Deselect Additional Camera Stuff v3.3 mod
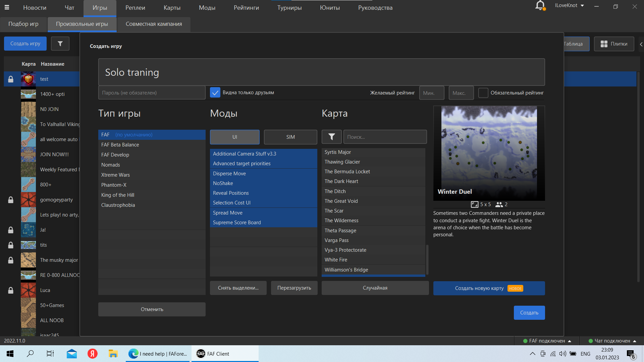 pos(263,154)
